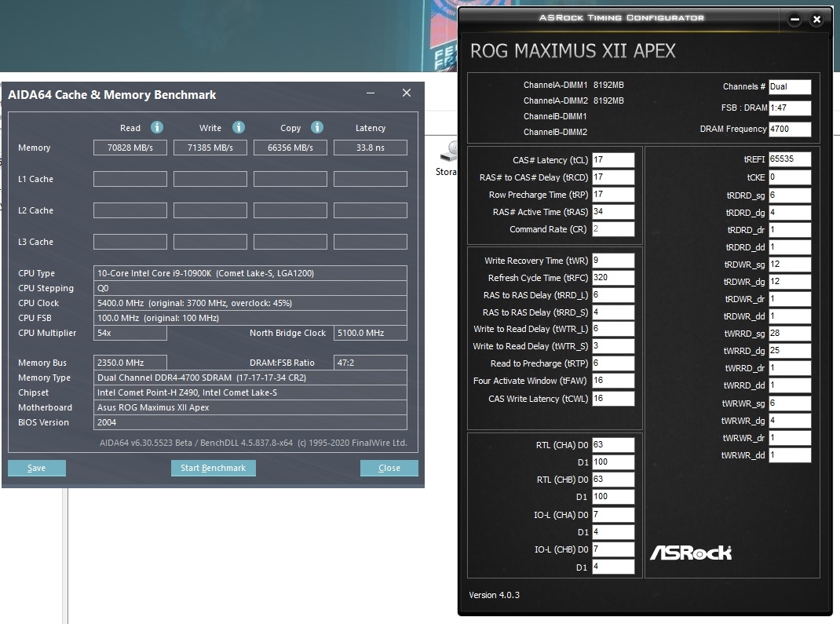Viewport: 840px width, 624px height.
Task: Click the Write info icon
Action: [x=239, y=127]
